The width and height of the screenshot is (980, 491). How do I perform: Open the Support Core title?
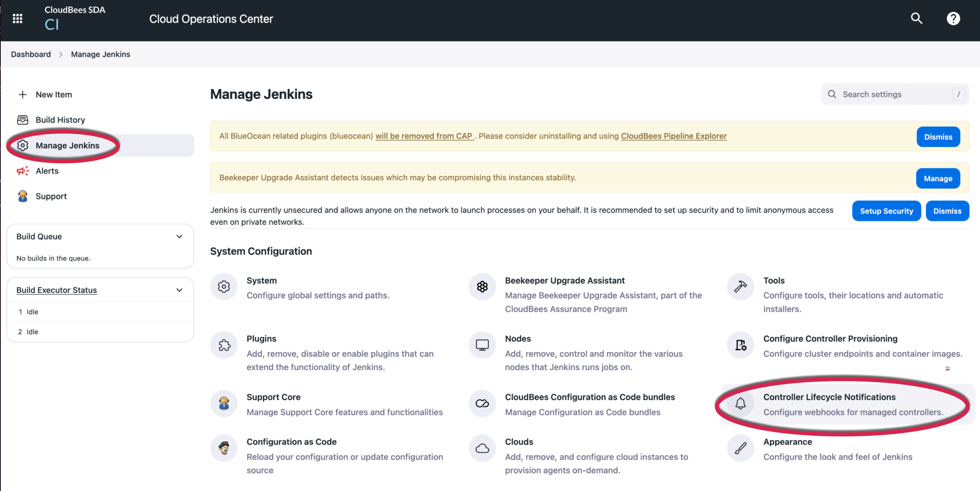point(273,397)
